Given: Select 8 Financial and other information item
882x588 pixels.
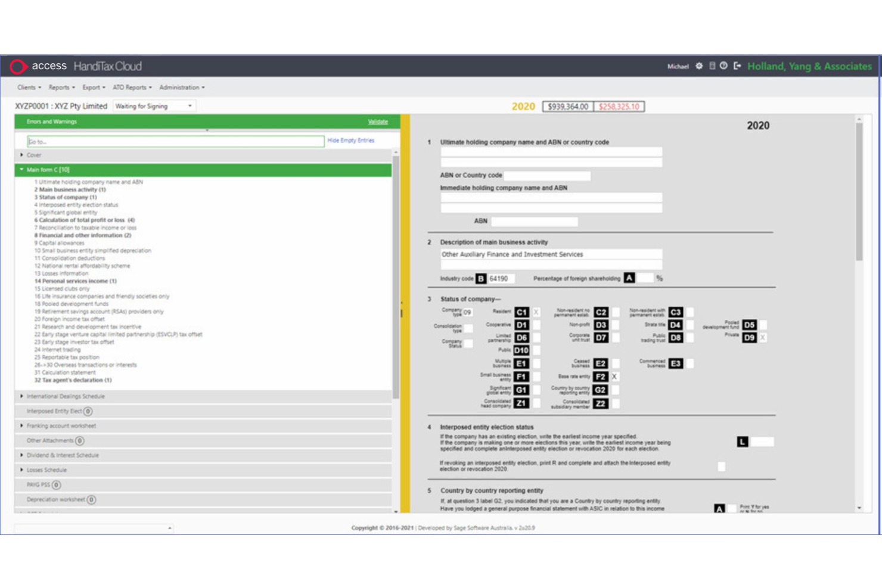Looking at the screenshot, I should [x=82, y=235].
